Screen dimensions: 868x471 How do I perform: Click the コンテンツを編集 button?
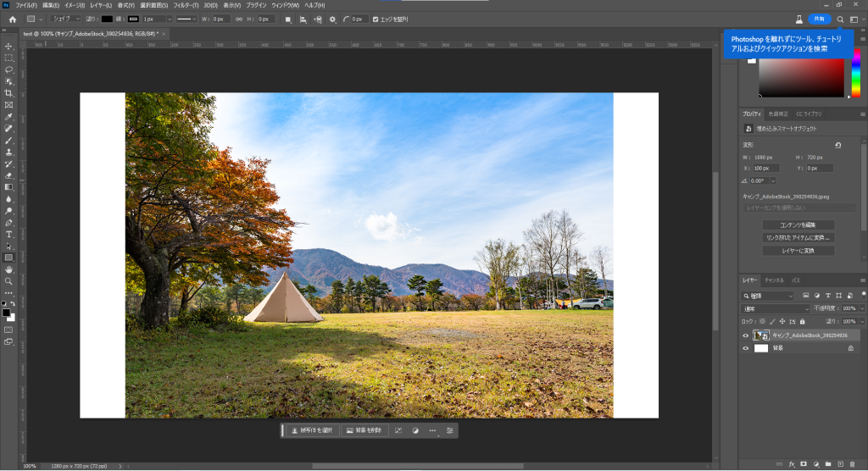(x=798, y=225)
